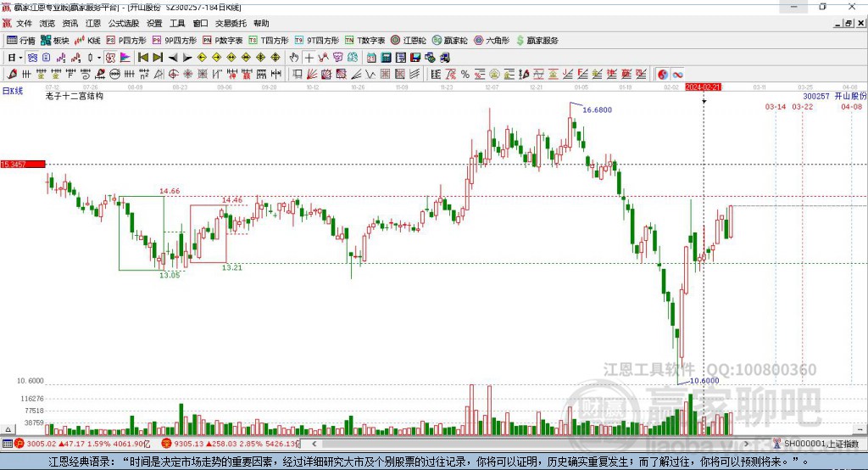Toggle the yin-yang taiji button

click(x=663, y=75)
